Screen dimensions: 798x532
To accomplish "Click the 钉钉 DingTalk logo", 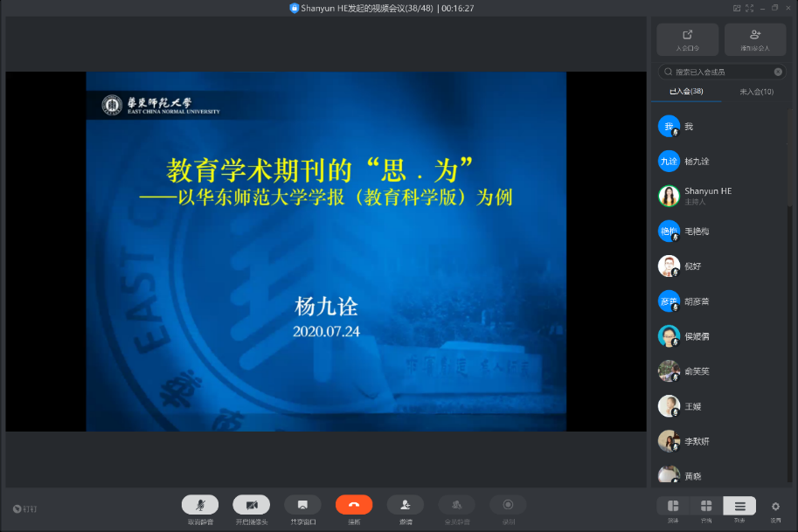I will pyautogui.click(x=25, y=508).
